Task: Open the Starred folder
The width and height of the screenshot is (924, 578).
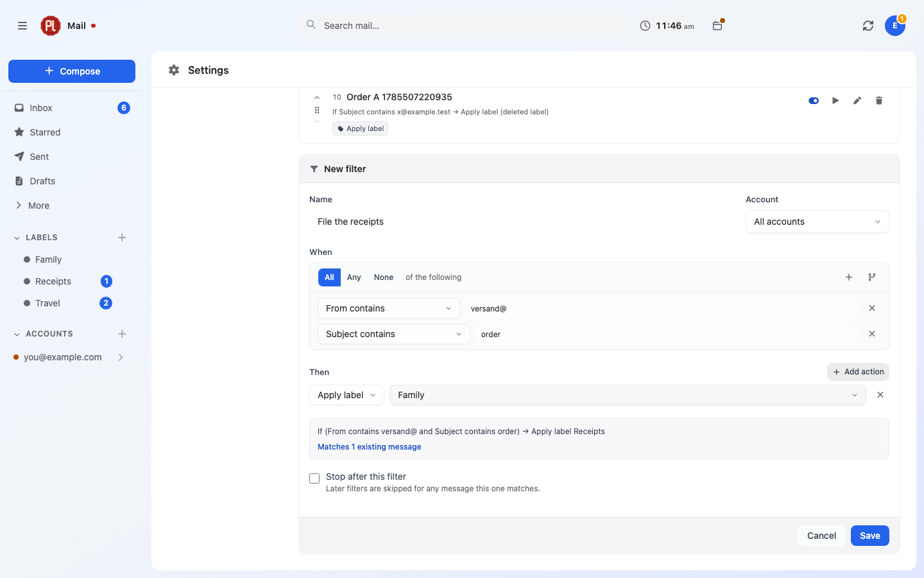Action: tap(72, 132)
